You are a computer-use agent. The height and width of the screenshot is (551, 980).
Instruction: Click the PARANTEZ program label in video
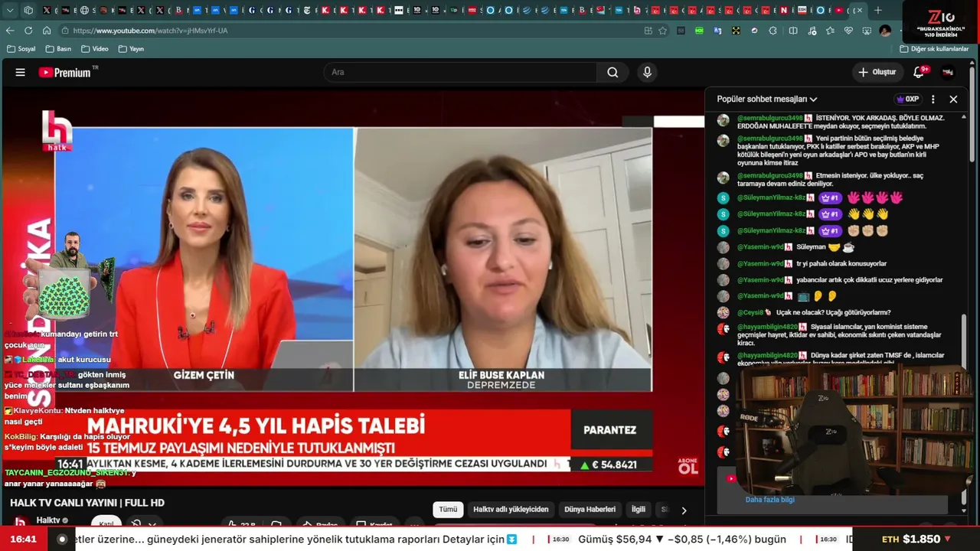point(610,430)
